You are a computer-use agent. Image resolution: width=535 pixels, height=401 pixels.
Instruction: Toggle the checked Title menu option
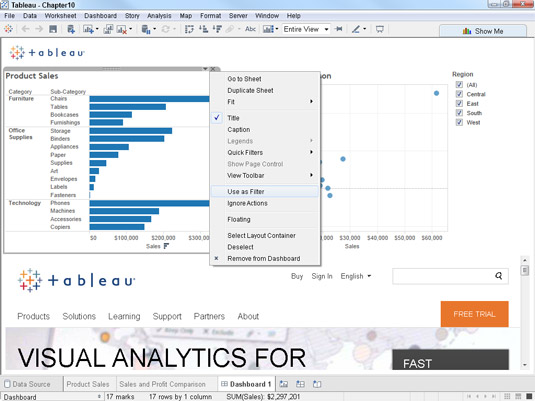pos(265,118)
